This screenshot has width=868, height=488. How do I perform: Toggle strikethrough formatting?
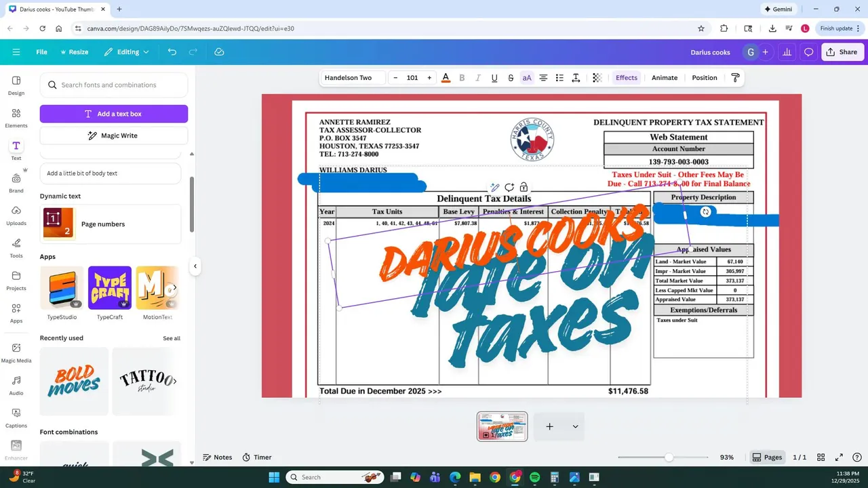click(x=511, y=78)
